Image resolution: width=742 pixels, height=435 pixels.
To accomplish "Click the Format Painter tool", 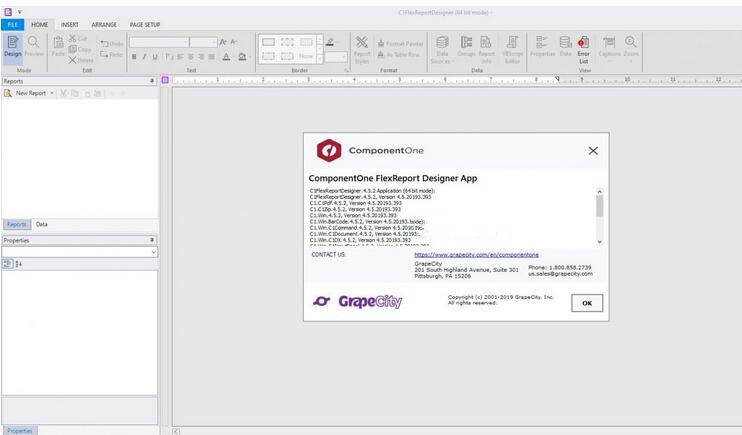I will point(400,44).
